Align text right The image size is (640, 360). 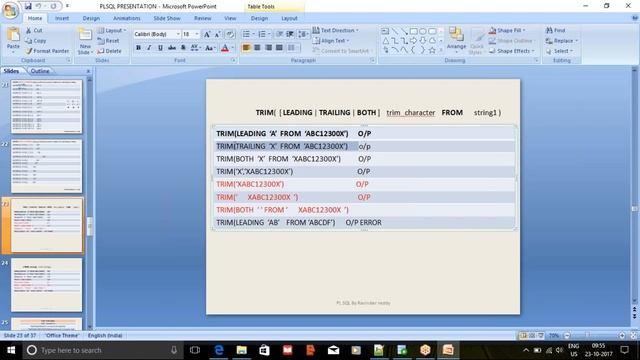(x=268, y=48)
